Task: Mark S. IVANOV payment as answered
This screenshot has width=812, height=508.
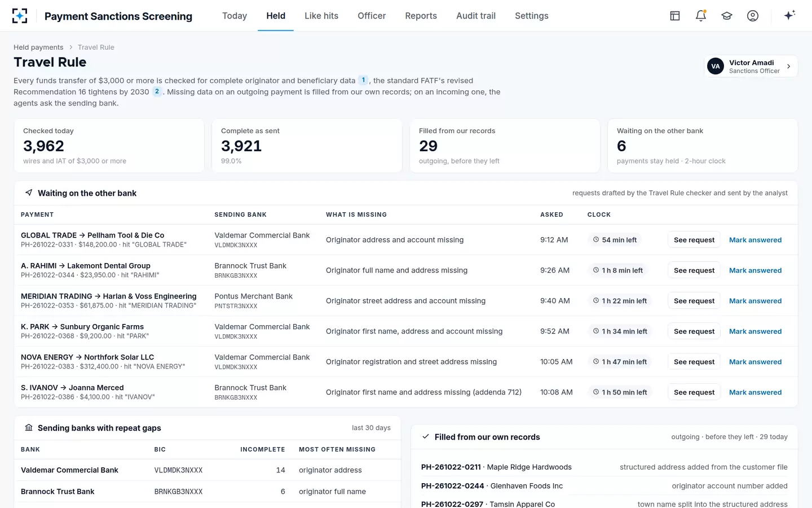Action: (755, 392)
